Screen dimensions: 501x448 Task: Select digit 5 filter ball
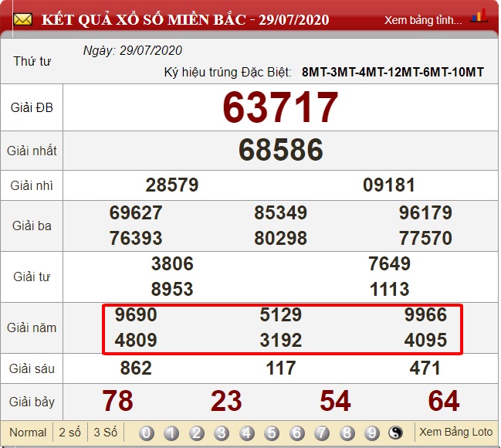click(273, 433)
